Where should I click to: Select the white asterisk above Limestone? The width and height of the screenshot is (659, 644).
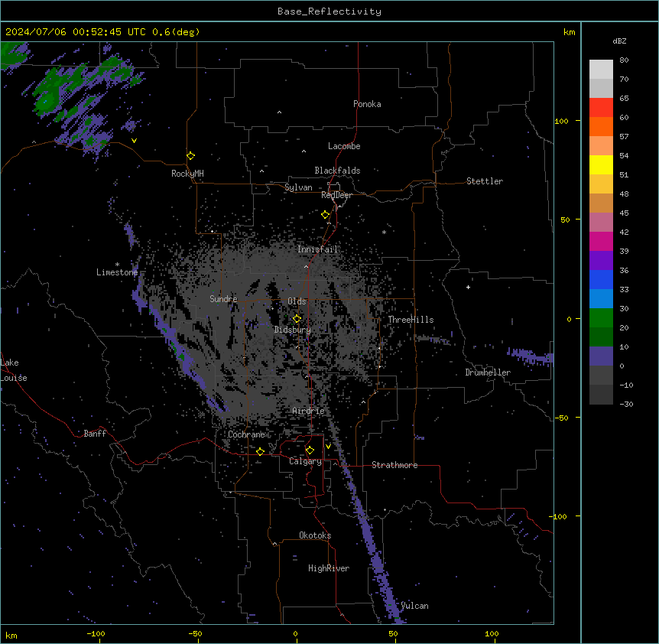117,265
